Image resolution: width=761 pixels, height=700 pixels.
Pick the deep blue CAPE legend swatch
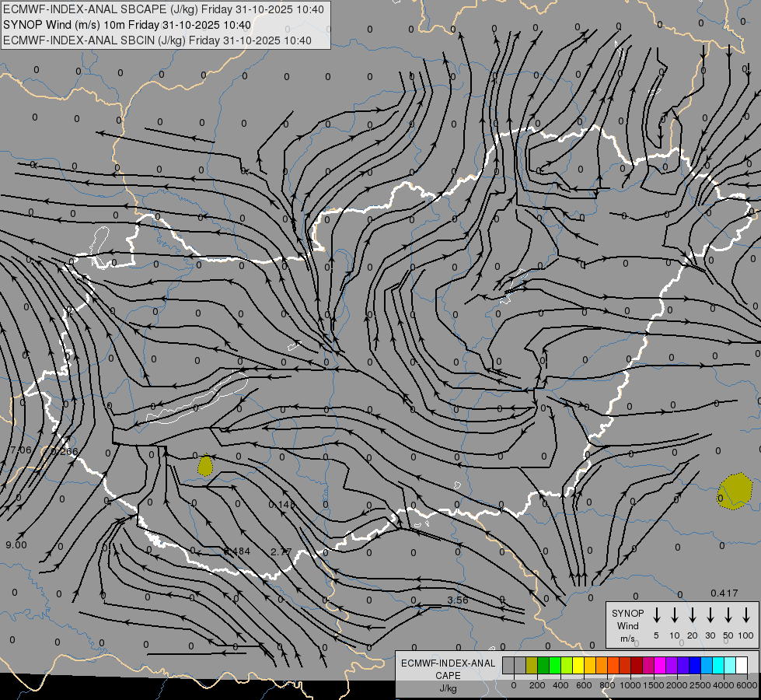pos(694,666)
